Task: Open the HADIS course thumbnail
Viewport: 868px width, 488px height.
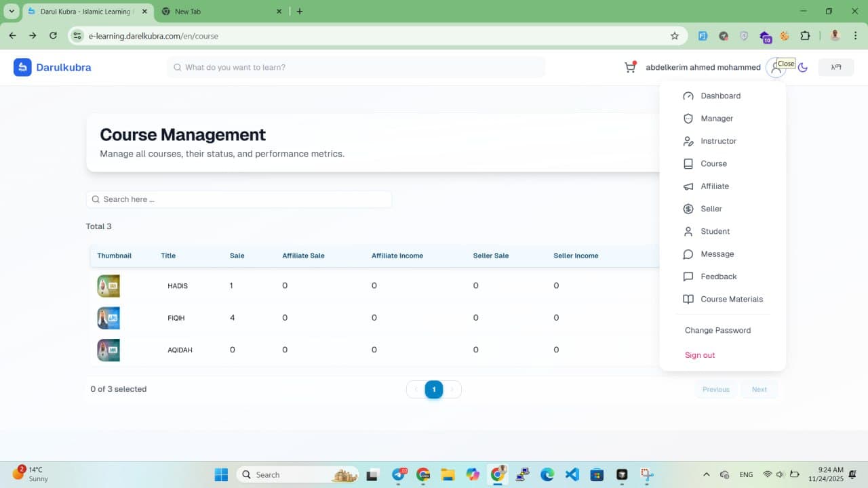Action: coord(108,286)
